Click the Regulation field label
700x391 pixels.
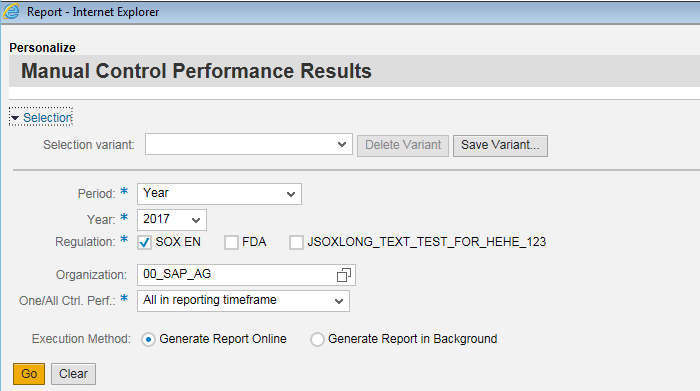click(x=85, y=242)
